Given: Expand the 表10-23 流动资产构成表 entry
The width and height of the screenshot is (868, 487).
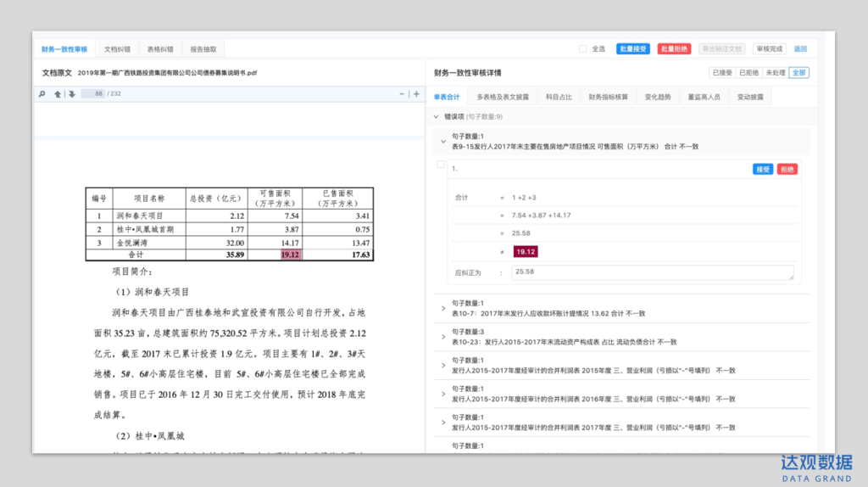Looking at the screenshot, I should [x=443, y=336].
